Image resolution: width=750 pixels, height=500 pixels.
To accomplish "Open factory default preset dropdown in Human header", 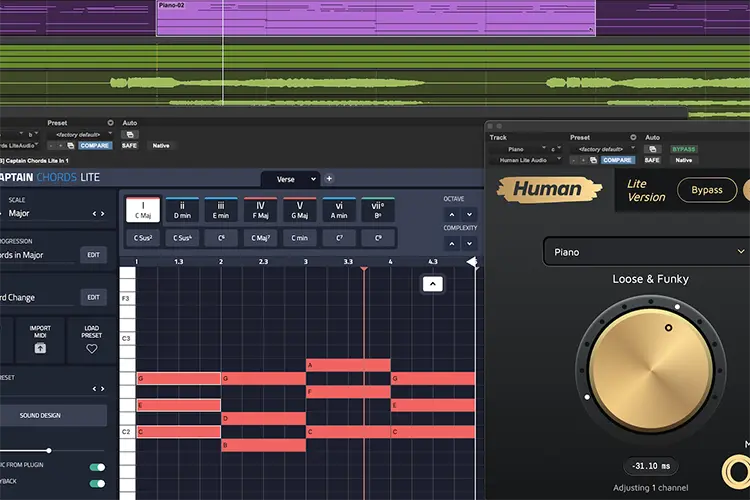I will click(605, 149).
